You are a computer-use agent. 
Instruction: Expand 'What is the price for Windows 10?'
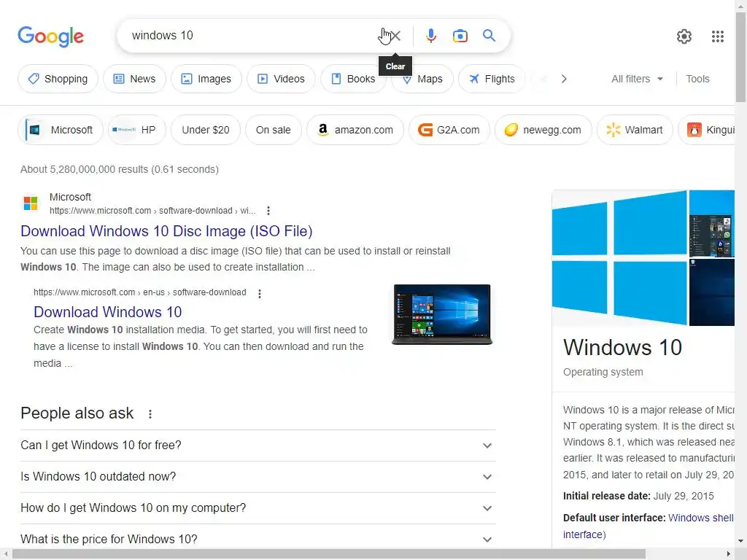258,539
